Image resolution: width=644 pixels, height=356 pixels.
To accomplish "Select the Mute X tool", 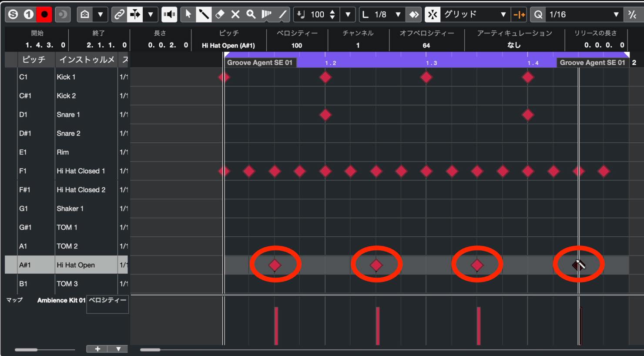I will [235, 14].
